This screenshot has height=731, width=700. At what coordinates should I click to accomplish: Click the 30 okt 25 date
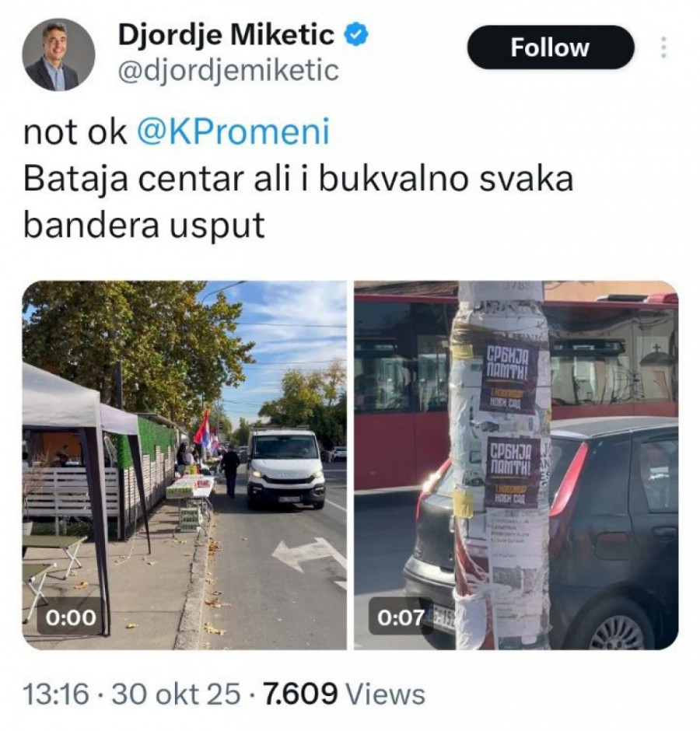click(x=177, y=694)
